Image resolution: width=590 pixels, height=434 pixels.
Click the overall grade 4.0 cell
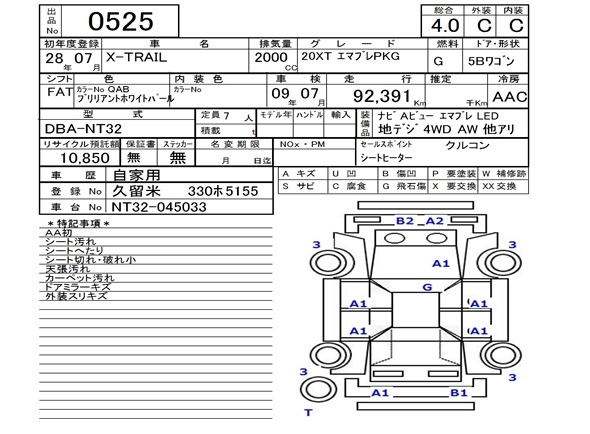click(445, 26)
